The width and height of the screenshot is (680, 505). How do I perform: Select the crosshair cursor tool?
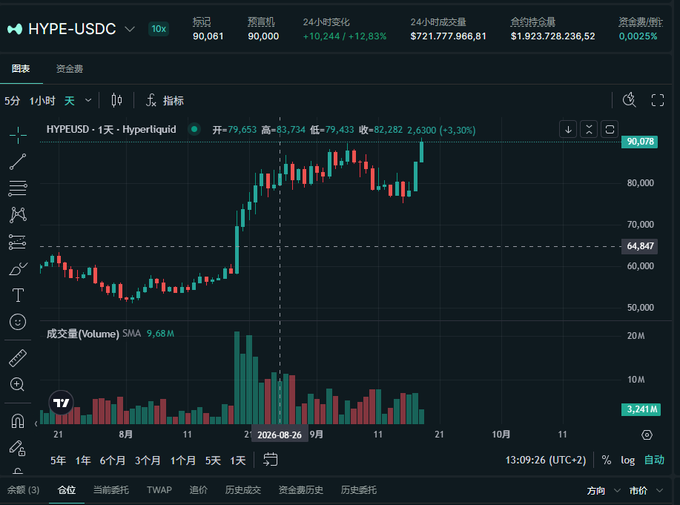pos(18,135)
